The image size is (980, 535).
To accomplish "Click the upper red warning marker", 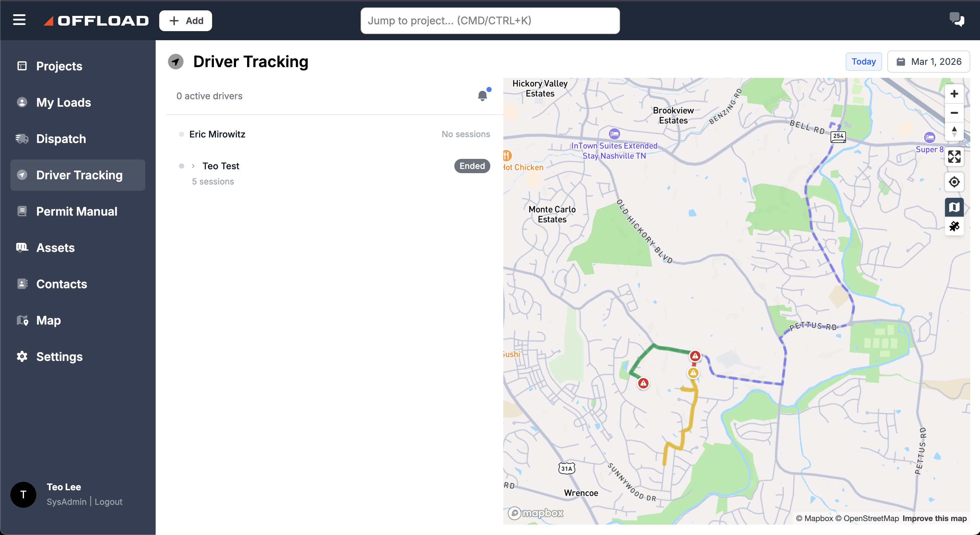I will (695, 356).
